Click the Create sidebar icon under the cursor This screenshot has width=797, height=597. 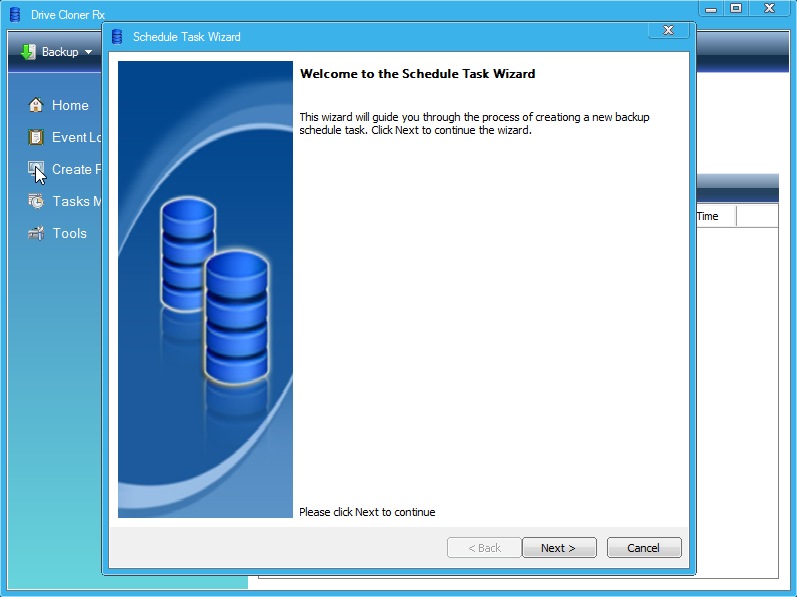click(36, 169)
